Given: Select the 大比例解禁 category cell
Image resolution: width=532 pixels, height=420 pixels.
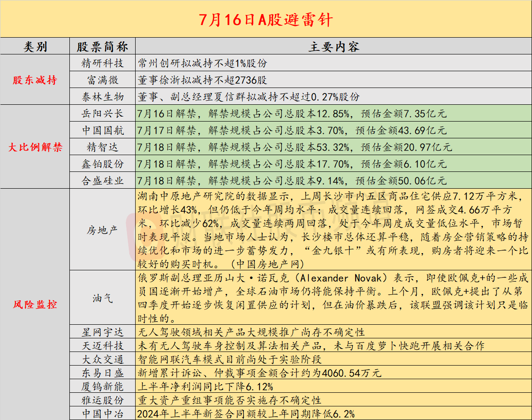Looking at the screenshot, I should pyautogui.click(x=35, y=147).
